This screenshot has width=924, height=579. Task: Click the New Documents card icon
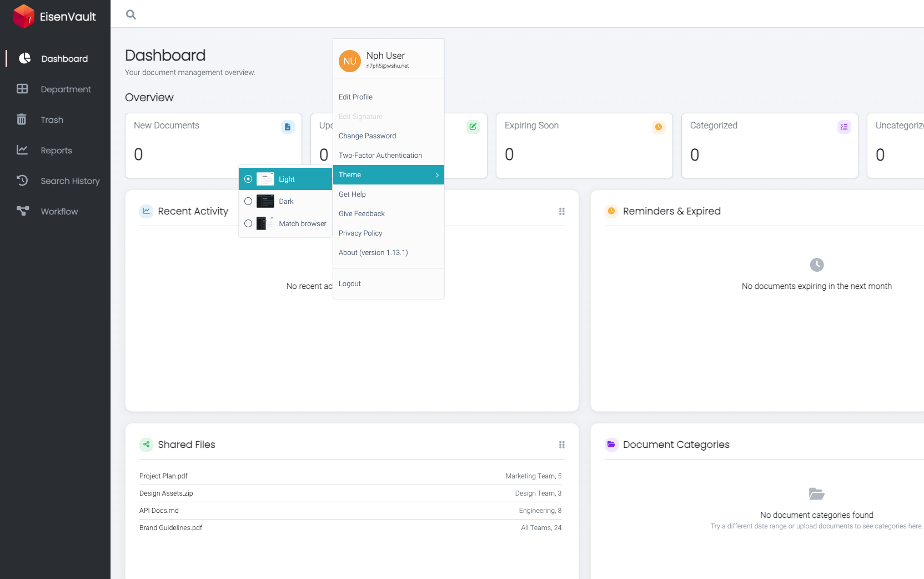coord(288,127)
